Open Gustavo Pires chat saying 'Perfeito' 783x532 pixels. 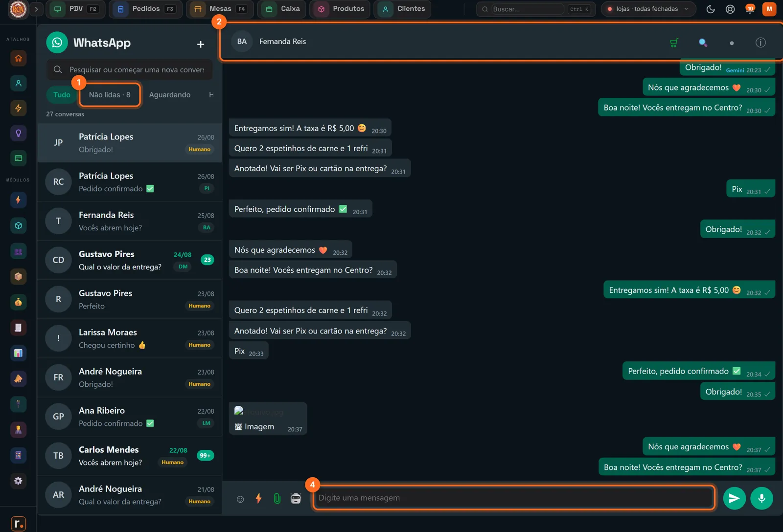tap(130, 299)
